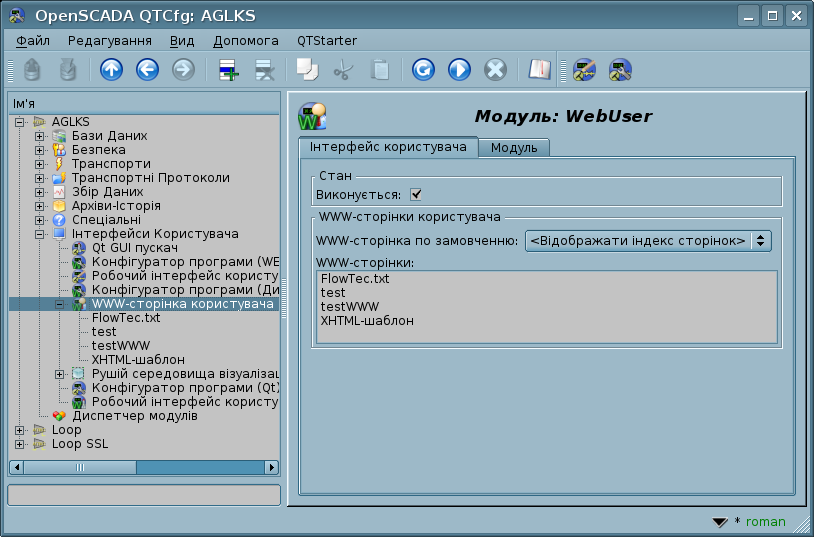Expand the Loop SSL tree node

[x=20, y=444]
